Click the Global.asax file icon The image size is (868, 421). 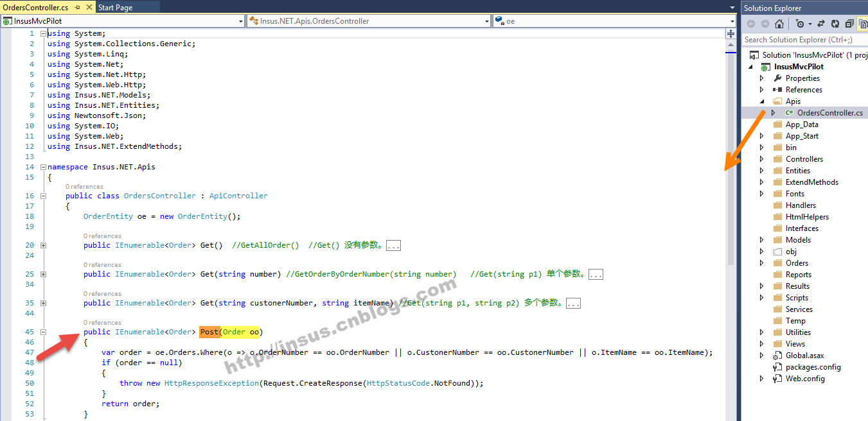coord(777,356)
